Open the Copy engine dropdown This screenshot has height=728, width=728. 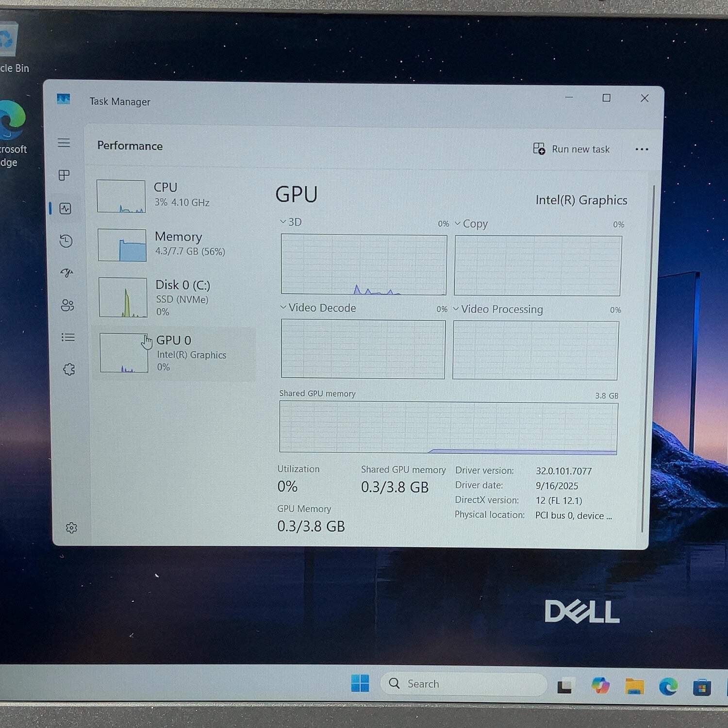pyautogui.click(x=471, y=224)
